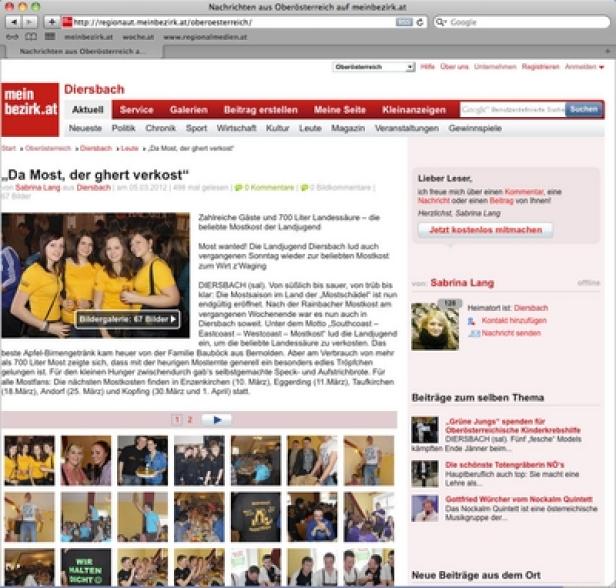The height and width of the screenshot is (588, 616).
Task: Open the black t-shirt logo thumbnail
Action: pos(256,517)
